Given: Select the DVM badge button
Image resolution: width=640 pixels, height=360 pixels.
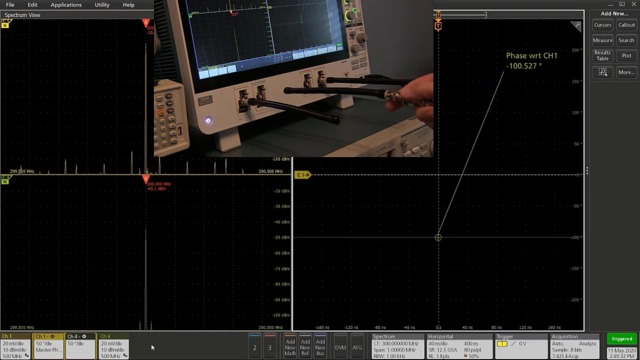Looking at the screenshot, I should point(340,347).
